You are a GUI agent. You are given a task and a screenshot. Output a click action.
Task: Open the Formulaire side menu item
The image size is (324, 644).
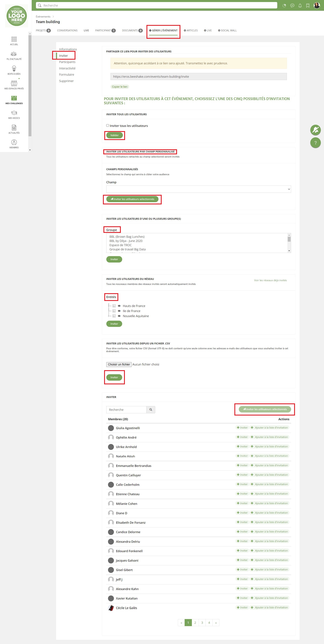click(67, 74)
